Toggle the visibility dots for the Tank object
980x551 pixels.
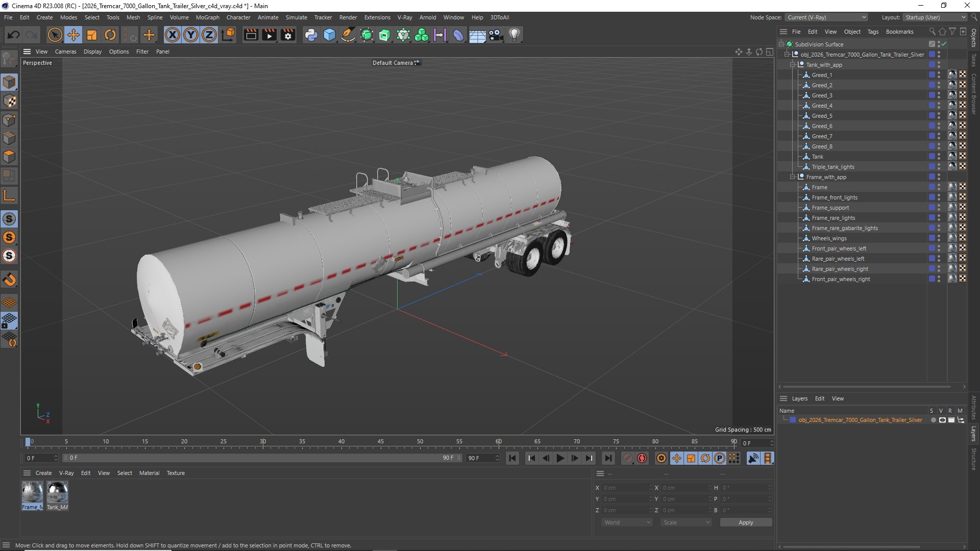[939, 157]
